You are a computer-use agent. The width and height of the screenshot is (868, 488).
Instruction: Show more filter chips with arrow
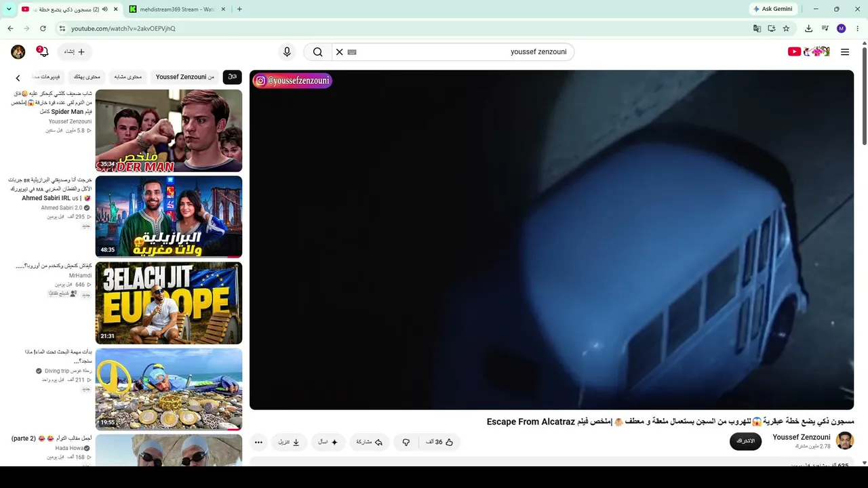18,77
